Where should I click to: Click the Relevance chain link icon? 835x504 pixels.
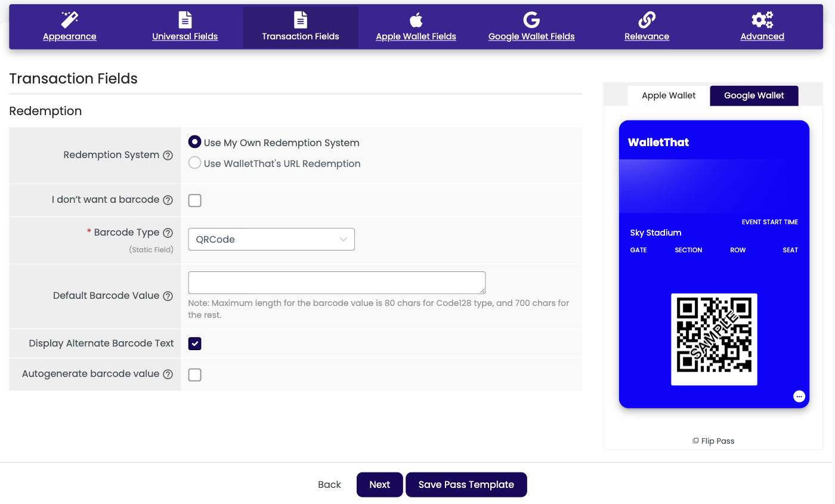click(647, 20)
